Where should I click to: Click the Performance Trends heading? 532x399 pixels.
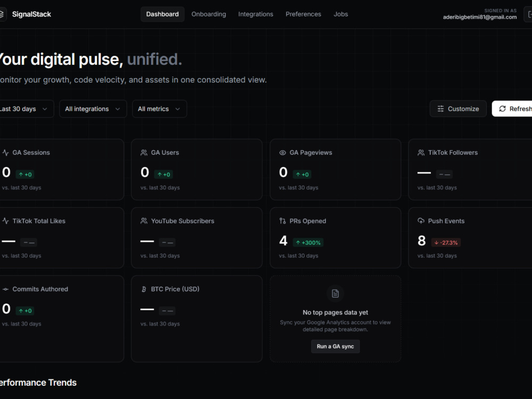coord(38,383)
